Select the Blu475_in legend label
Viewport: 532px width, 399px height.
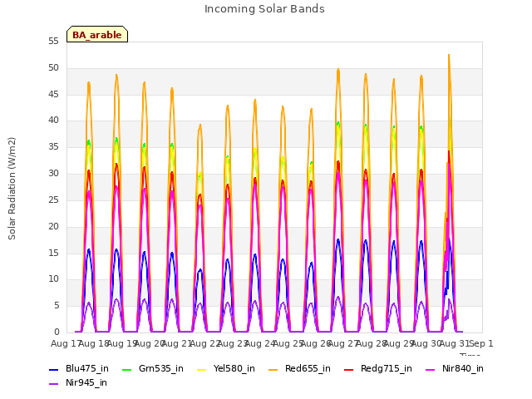coord(87,369)
